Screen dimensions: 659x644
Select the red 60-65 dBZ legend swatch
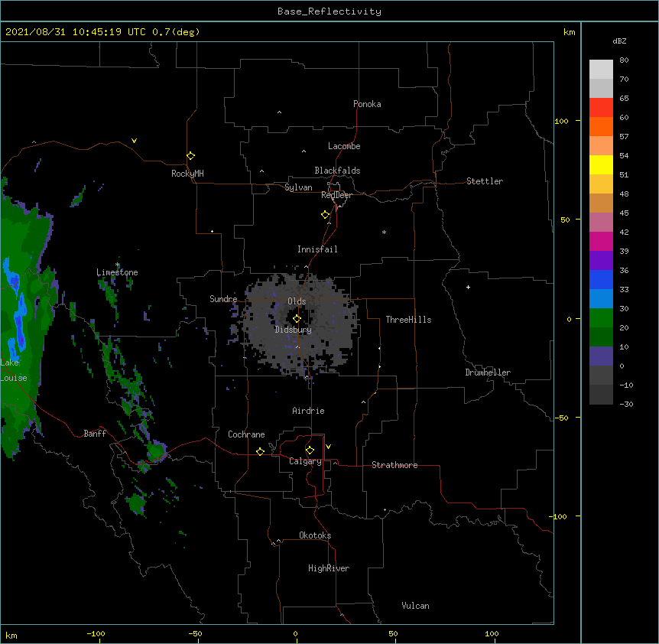pos(601,108)
